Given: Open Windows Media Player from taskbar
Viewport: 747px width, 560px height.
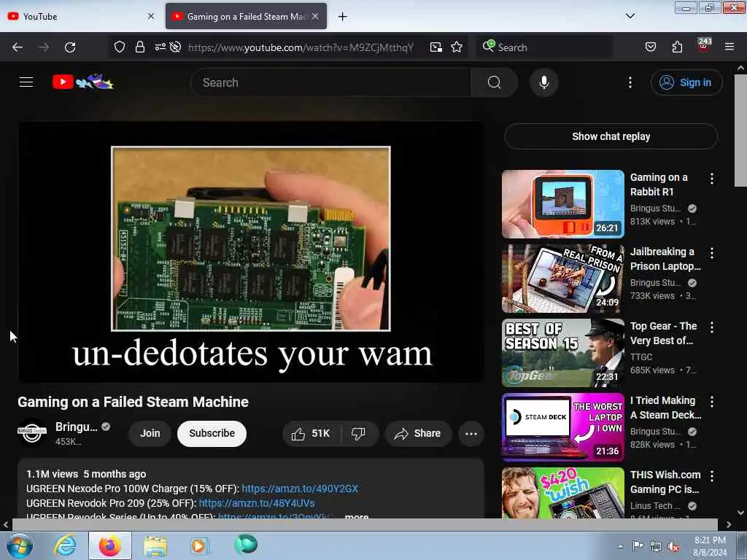Looking at the screenshot, I should coord(199,545).
